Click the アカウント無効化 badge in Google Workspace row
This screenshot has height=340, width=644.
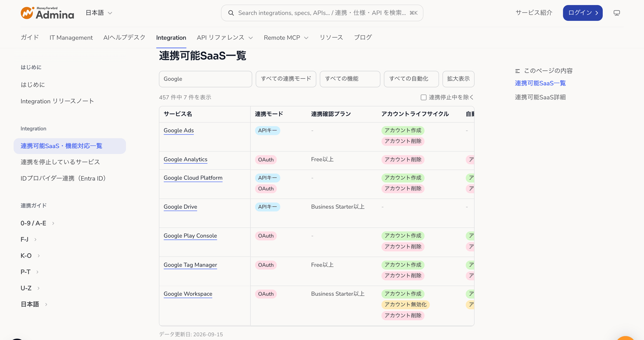click(x=406, y=305)
